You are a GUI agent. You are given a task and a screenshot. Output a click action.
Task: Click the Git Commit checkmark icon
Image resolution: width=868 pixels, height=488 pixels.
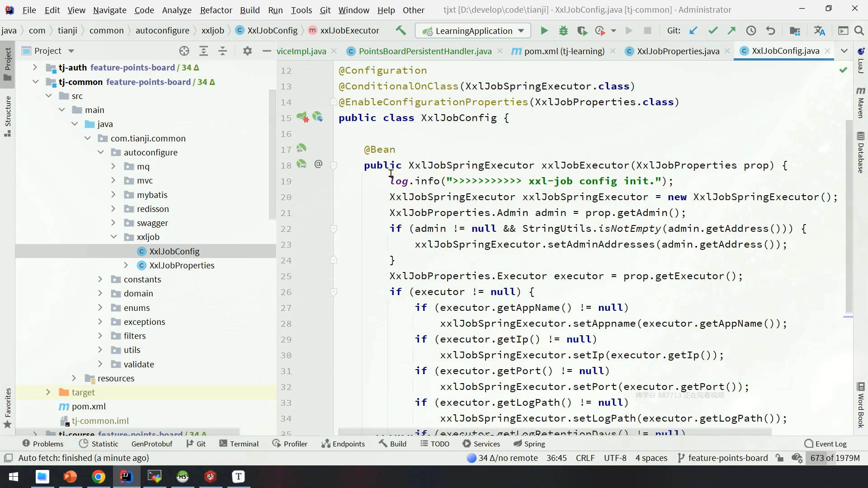tap(713, 31)
